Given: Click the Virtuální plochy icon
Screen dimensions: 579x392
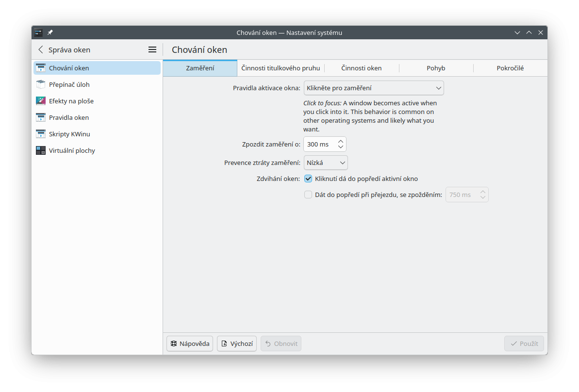Looking at the screenshot, I should 41,150.
